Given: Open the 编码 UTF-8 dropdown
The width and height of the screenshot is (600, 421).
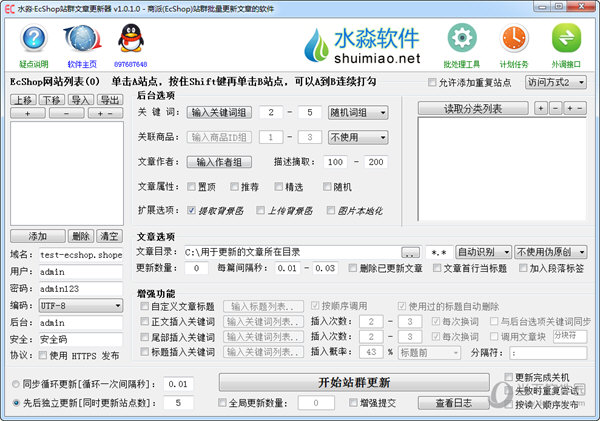Looking at the screenshot, I should [x=81, y=306].
